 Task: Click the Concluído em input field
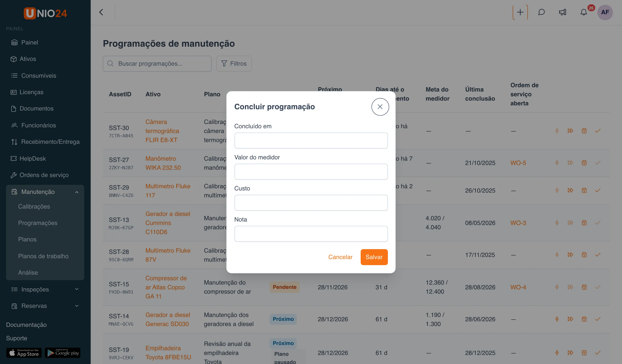311,140
